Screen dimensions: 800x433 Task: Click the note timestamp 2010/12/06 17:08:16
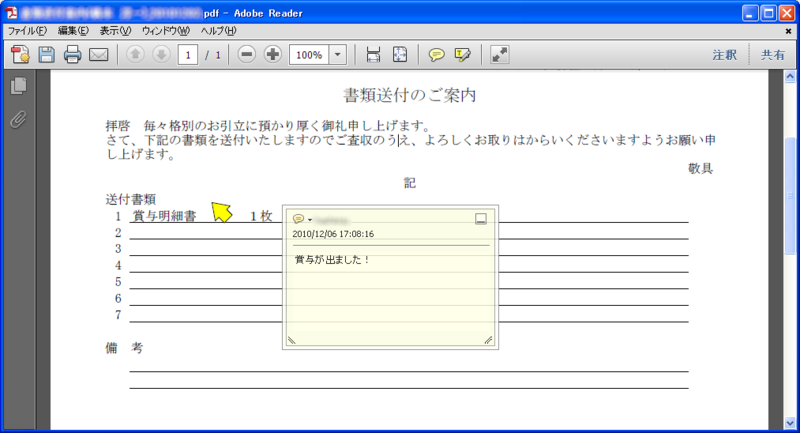click(333, 234)
